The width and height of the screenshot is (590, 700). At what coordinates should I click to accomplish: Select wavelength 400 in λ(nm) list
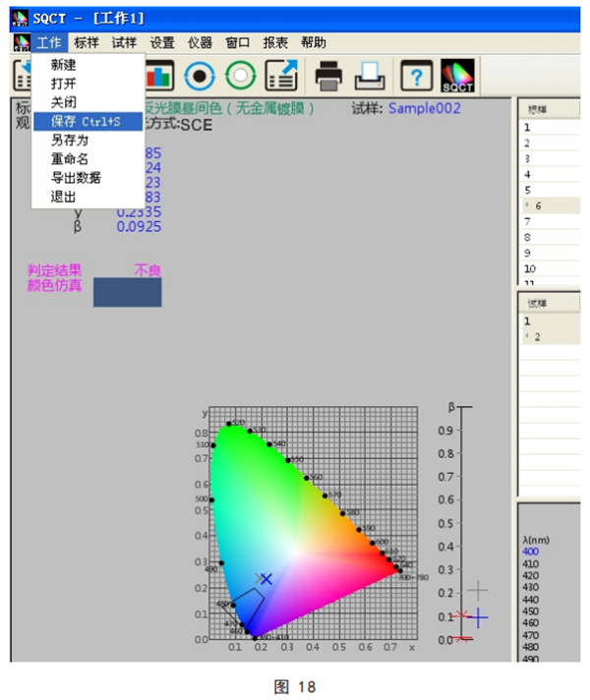pyautogui.click(x=531, y=553)
